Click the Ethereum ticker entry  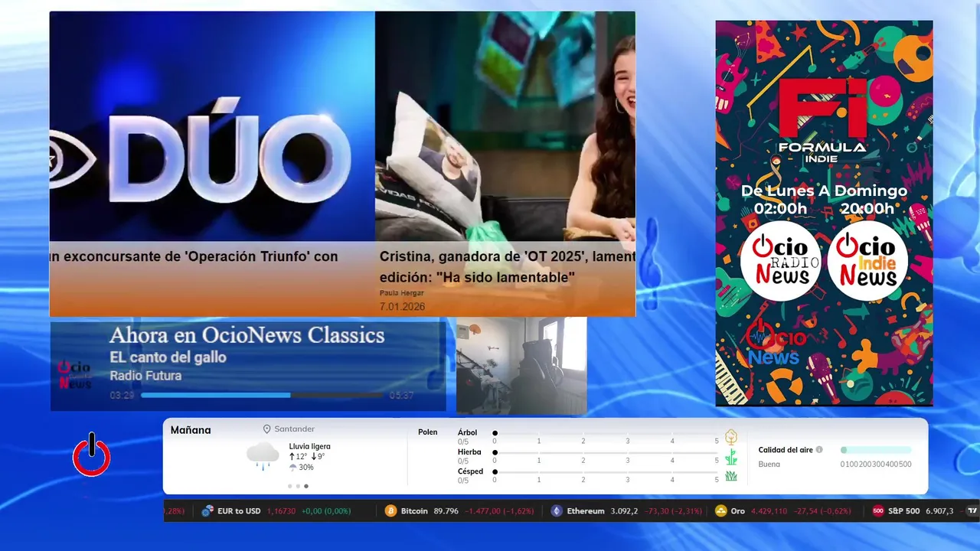click(625, 510)
